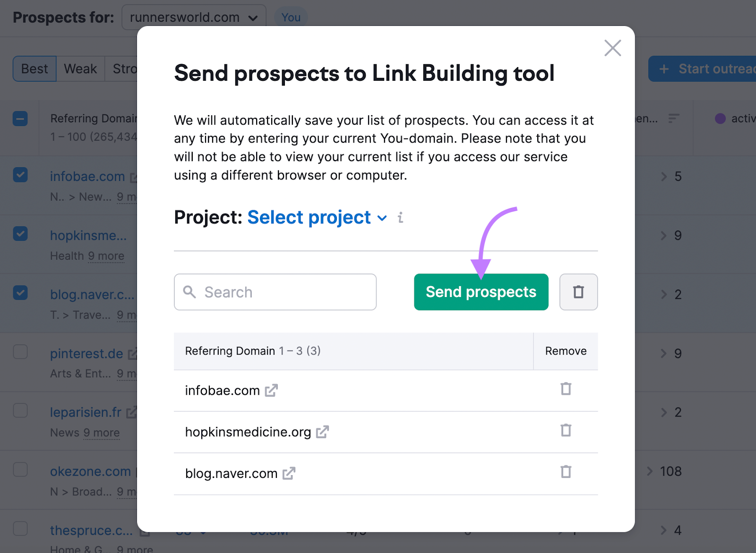Remove blog.naver.com using its trash icon
Image resolution: width=756 pixels, height=553 pixels.
coord(566,472)
